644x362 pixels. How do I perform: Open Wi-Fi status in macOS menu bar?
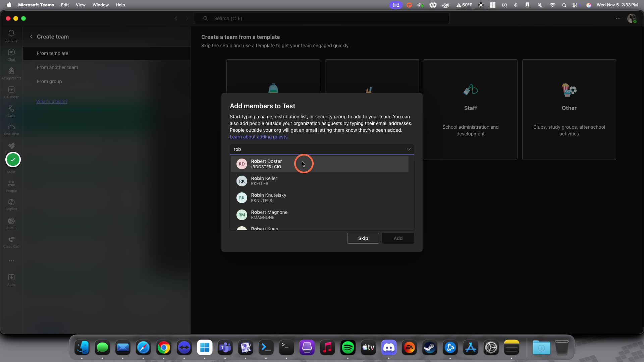coord(552,5)
